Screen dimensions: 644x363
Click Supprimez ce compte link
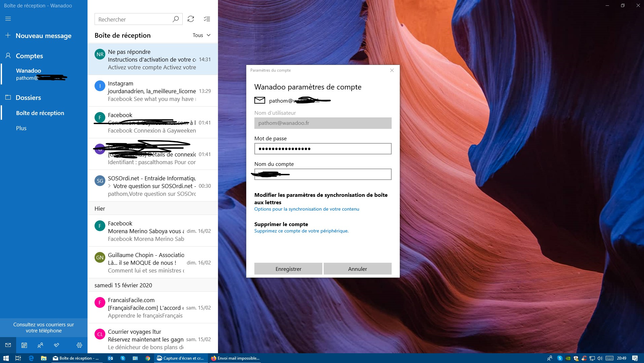[x=301, y=231]
